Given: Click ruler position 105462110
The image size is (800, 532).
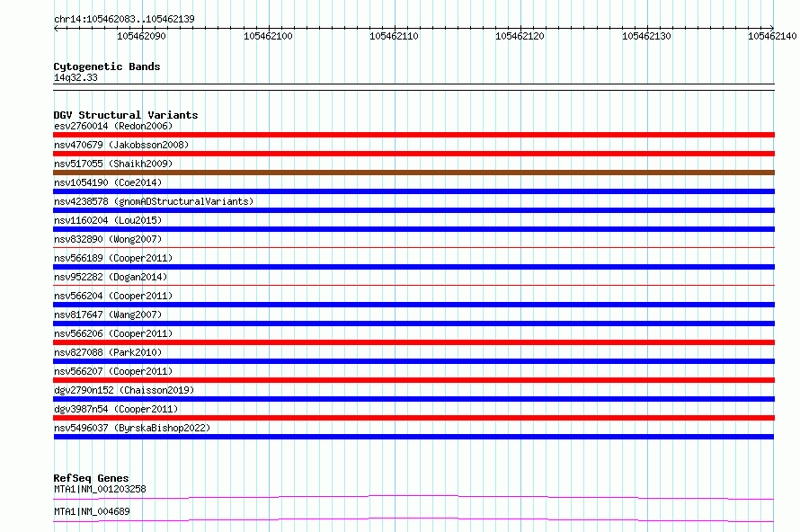Looking at the screenshot, I should coord(394,36).
